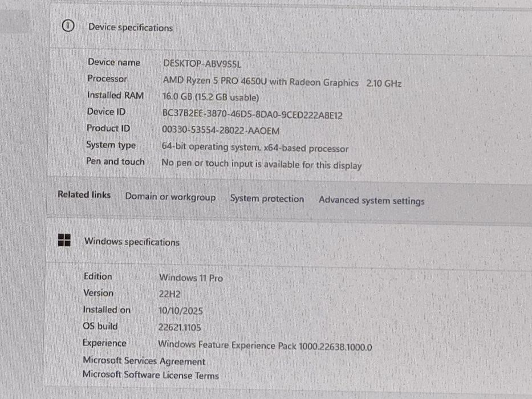The width and height of the screenshot is (532, 399).
Task: Click the Pen and touch label
Action: 115,161
